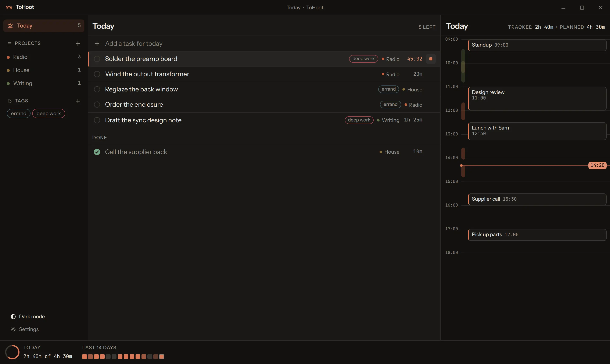Click the Radio project color dot in the sidebar
The width and height of the screenshot is (610, 364).
8,57
